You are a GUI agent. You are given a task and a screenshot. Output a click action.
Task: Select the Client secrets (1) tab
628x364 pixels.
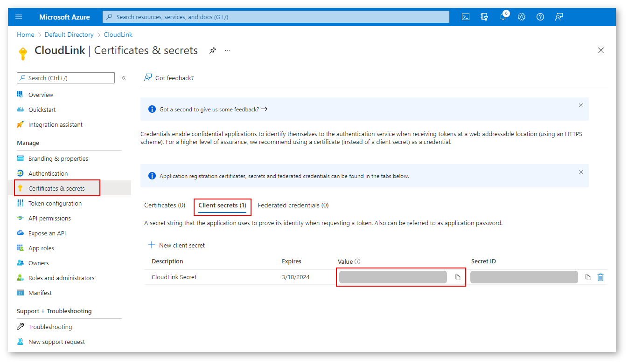[223, 206]
